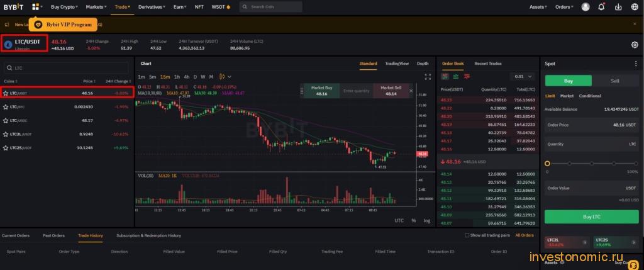
Task: Open the notifications bell
Action: tap(602, 6)
